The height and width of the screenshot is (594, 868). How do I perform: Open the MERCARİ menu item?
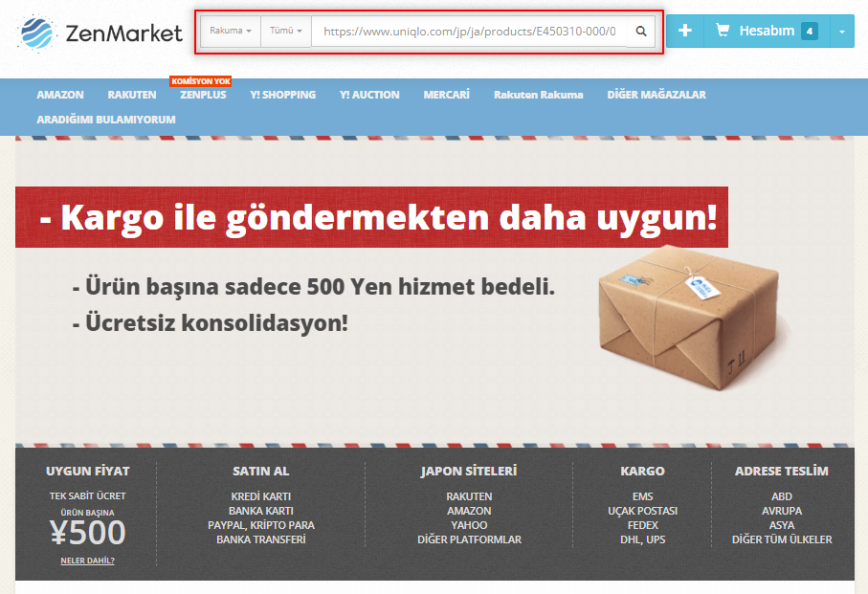tap(446, 95)
